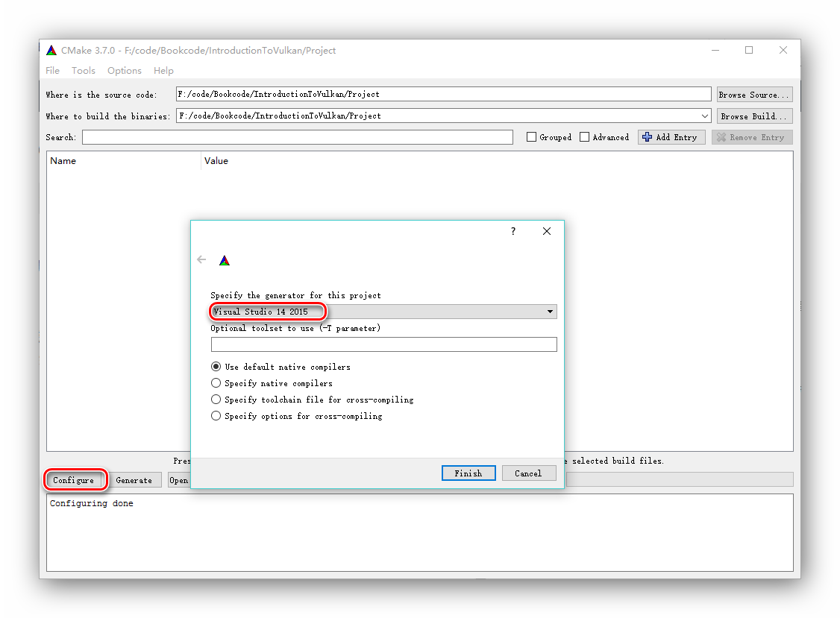Click the Finish button
Screen dimensions: 840x618
(468, 473)
